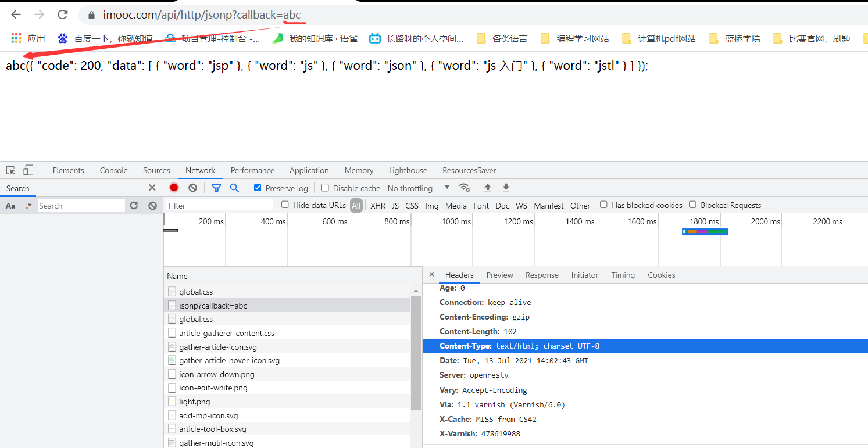Screen dimensions: 868x448
Task: Toggle device toolbar icon in DevTools
Action: pyautogui.click(x=28, y=170)
